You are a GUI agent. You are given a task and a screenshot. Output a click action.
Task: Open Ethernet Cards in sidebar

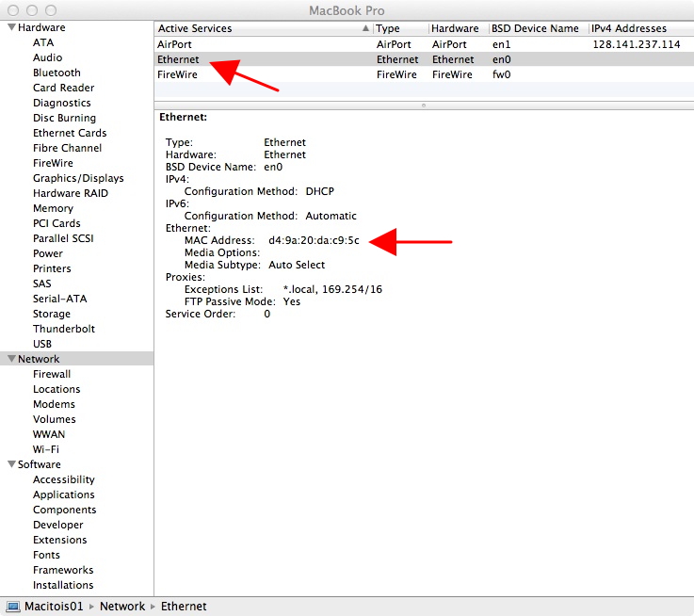click(x=70, y=133)
